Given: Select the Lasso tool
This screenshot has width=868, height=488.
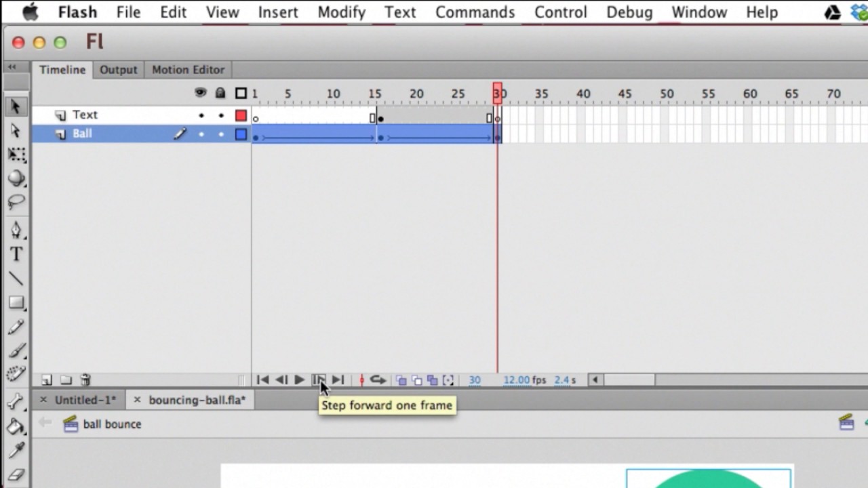Looking at the screenshot, I should [x=16, y=202].
